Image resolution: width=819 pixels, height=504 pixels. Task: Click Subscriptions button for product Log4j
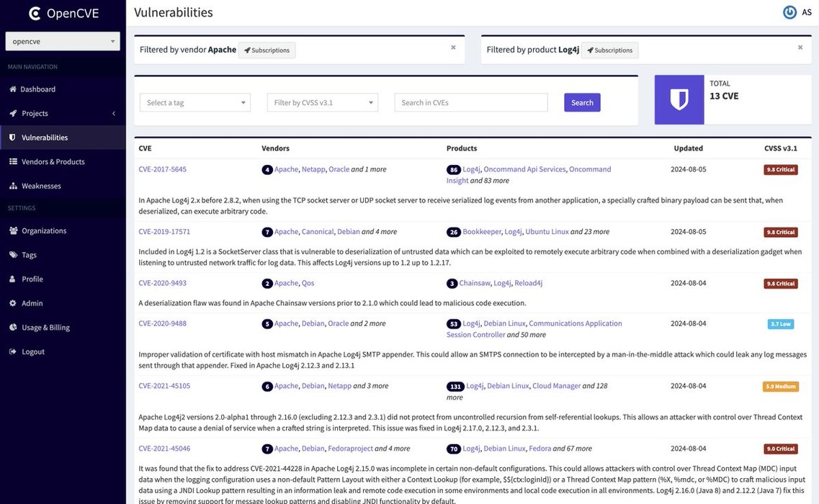[x=609, y=50]
